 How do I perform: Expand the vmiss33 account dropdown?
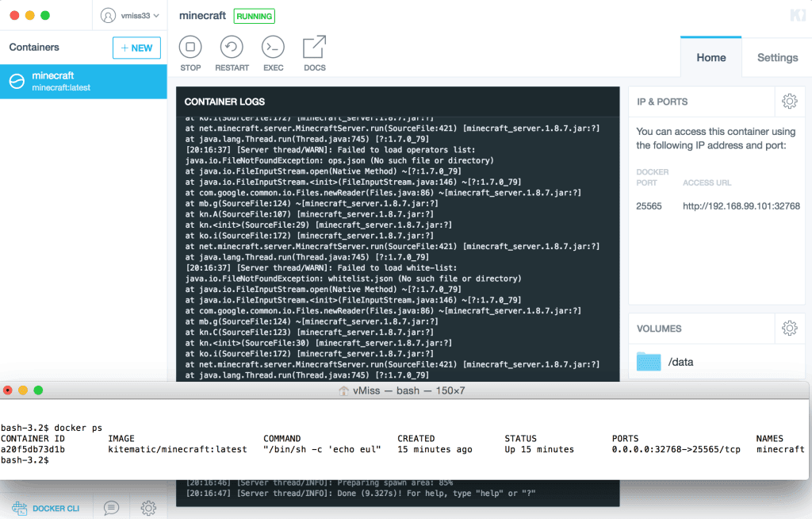pos(156,16)
